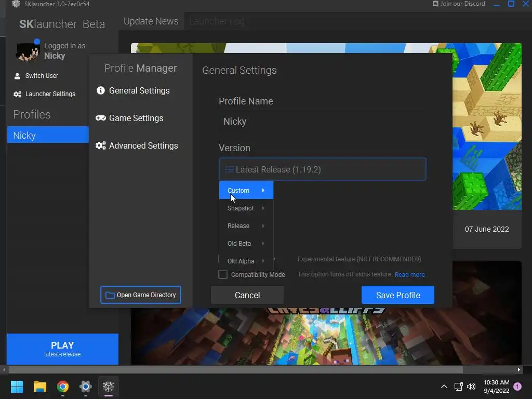Click the folder icon in Open Game Directory
The image size is (532, 399).
point(110,295)
